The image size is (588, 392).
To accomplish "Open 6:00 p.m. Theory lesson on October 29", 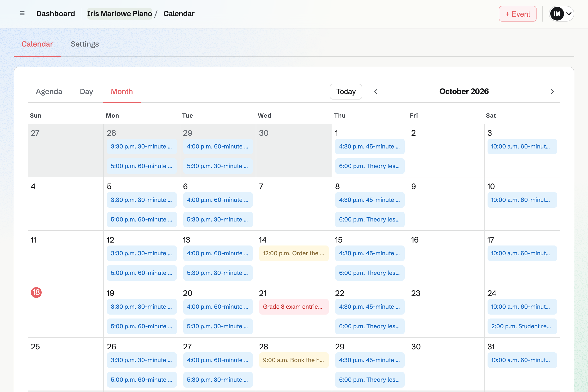I will coord(370,380).
